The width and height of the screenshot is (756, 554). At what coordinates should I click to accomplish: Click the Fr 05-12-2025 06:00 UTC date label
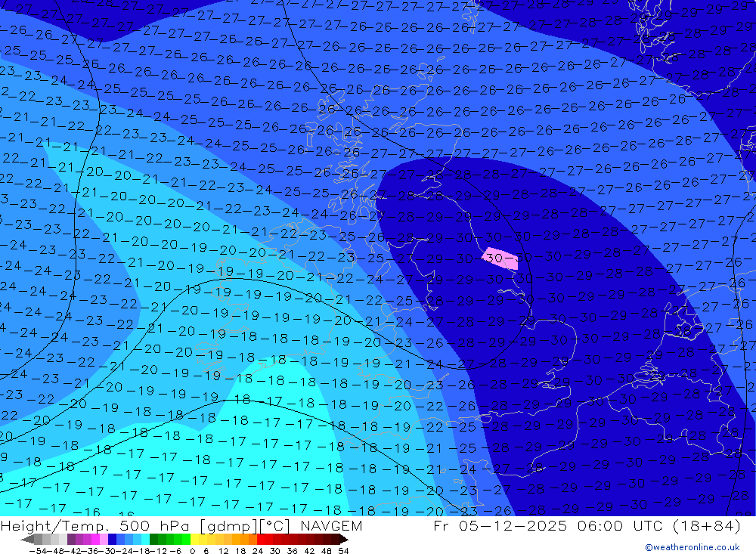[547, 525]
